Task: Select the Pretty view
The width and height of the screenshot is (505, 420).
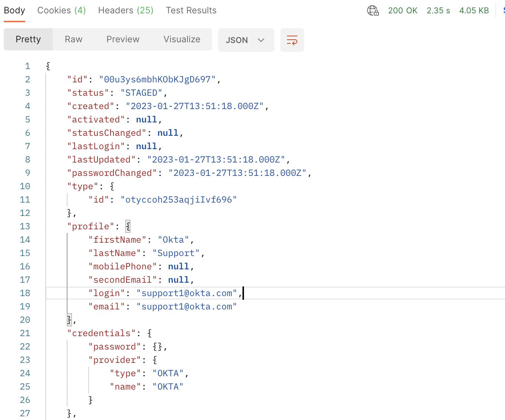Action: click(28, 39)
